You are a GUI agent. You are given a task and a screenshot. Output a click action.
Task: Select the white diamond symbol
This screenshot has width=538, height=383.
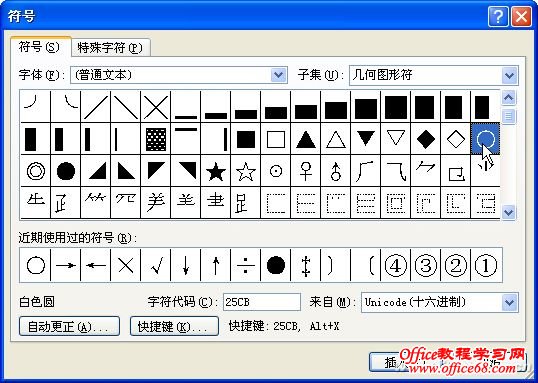pyautogui.click(x=456, y=139)
